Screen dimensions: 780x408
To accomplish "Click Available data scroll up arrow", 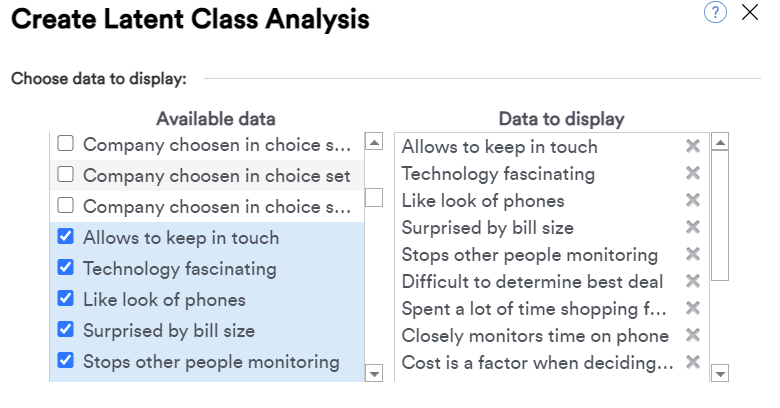I will pos(374,142).
